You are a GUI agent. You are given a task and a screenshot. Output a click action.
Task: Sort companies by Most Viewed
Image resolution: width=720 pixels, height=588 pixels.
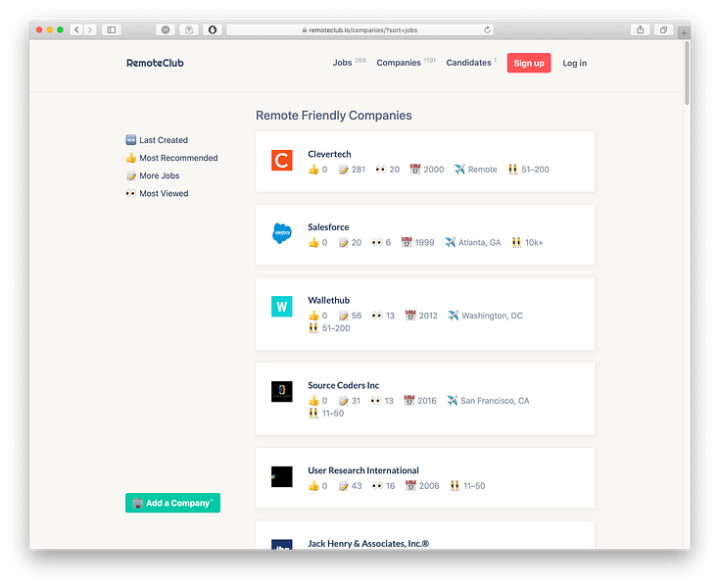click(x=157, y=193)
